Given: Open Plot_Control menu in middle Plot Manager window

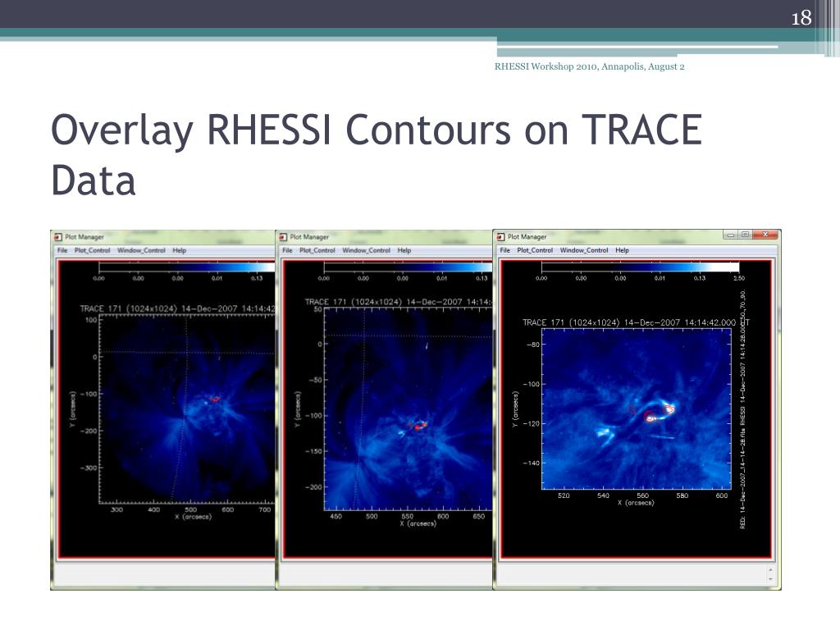Looking at the screenshot, I should [317, 251].
